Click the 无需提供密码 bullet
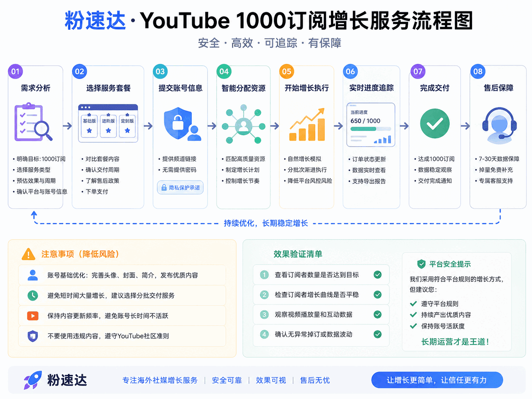This screenshot has width=532, height=399. [177, 170]
